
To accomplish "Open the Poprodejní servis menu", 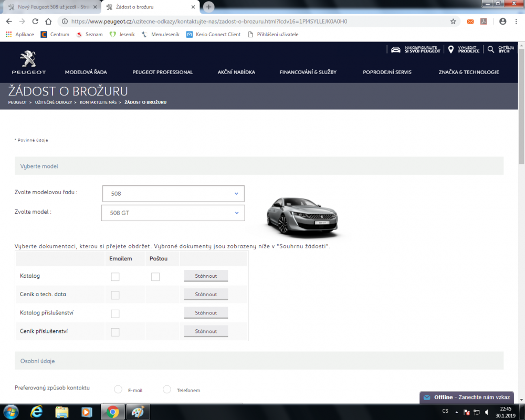I will pyautogui.click(x=387, y=72).
